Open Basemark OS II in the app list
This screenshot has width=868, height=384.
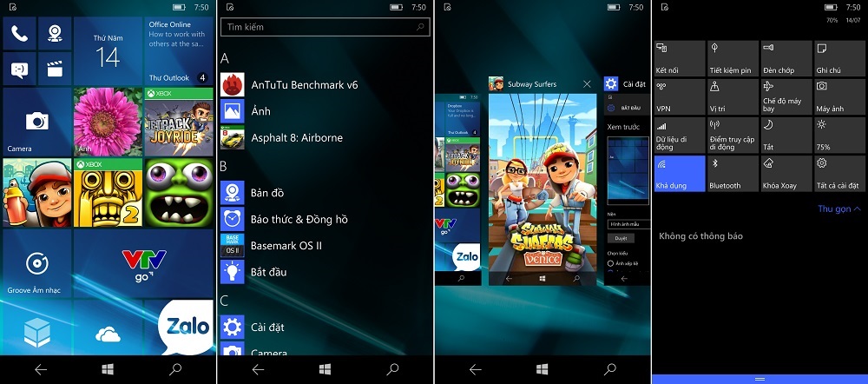coord(325,246)
